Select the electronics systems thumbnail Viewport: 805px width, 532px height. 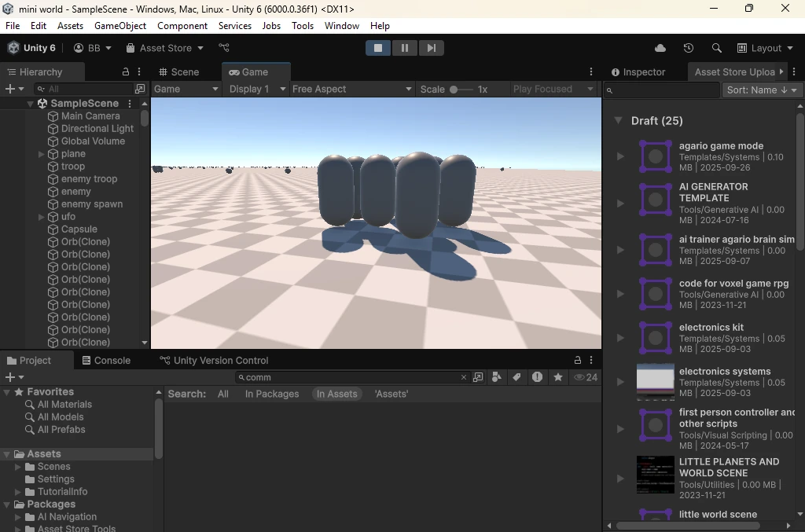(x=655, y=382)
